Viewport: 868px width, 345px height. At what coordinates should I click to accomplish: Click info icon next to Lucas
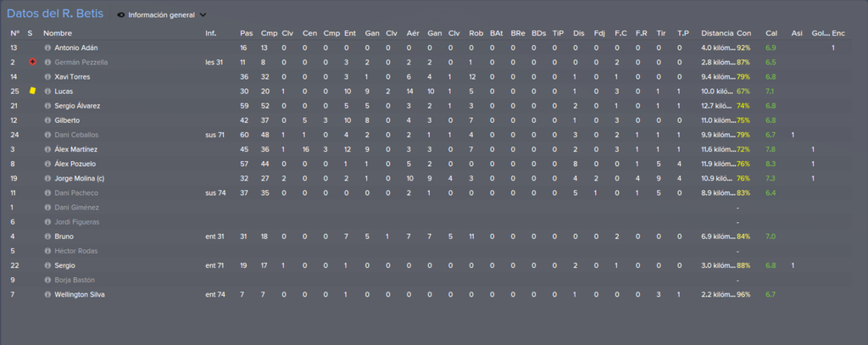tap(47, 92)
